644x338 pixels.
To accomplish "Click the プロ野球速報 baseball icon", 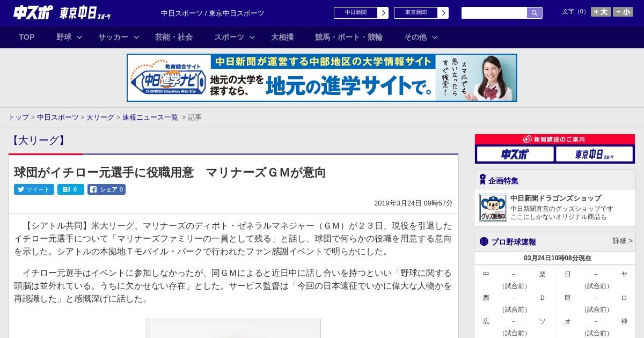I will pos(484,241).
